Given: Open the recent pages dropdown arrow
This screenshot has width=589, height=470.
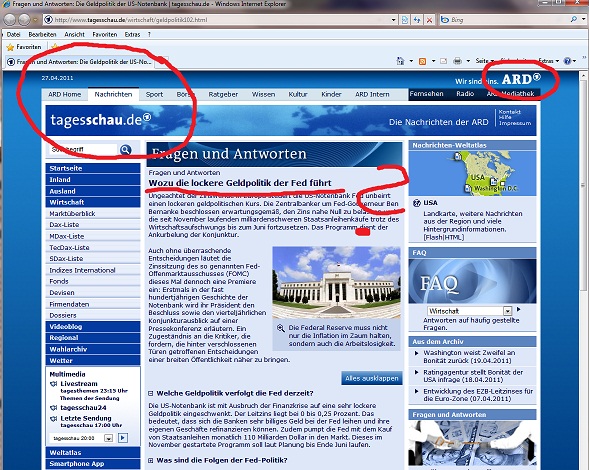Looking at the screenshot, I should [35, 20].
